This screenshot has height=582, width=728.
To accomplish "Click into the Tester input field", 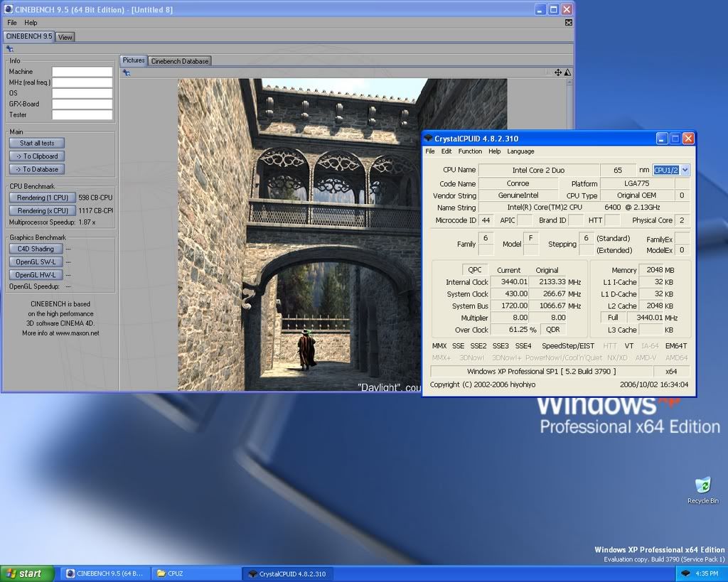I will tap(82, 114).
